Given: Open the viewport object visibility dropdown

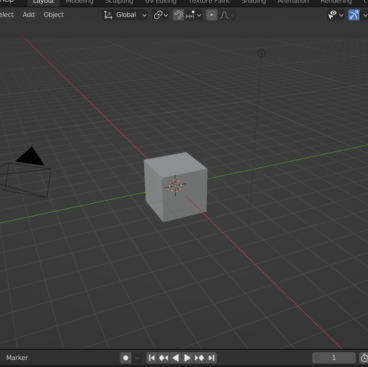Looking at the screenshot, I should [x=335, y=15].
